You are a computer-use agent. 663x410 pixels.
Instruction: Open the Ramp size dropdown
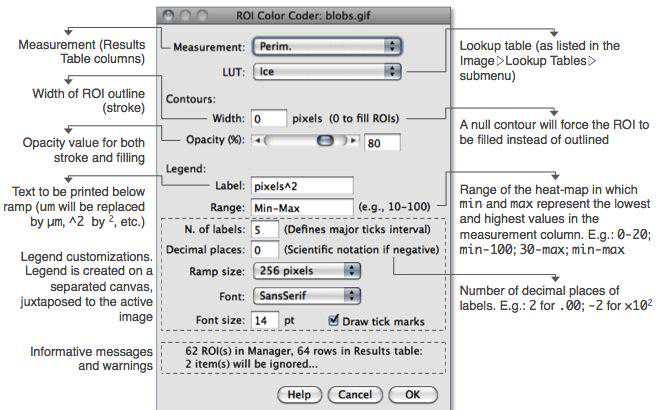click(x=307, y=270)
